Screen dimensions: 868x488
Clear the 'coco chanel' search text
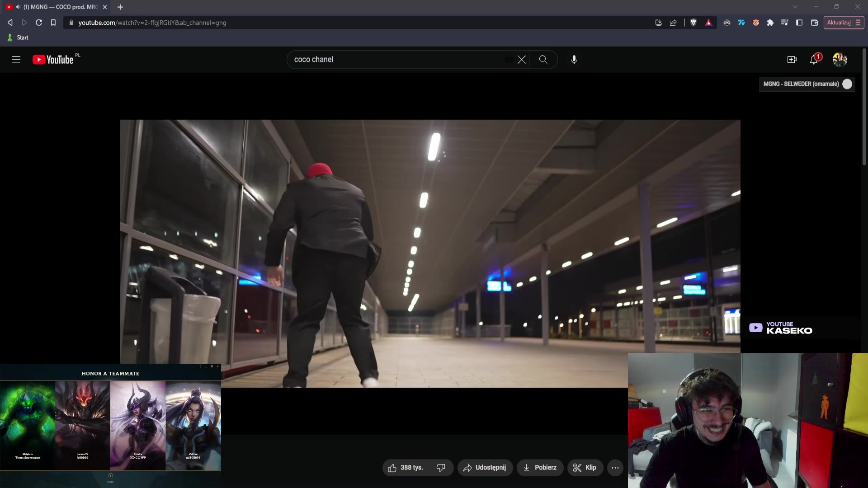pyautogui.click(x=521, y=60)
